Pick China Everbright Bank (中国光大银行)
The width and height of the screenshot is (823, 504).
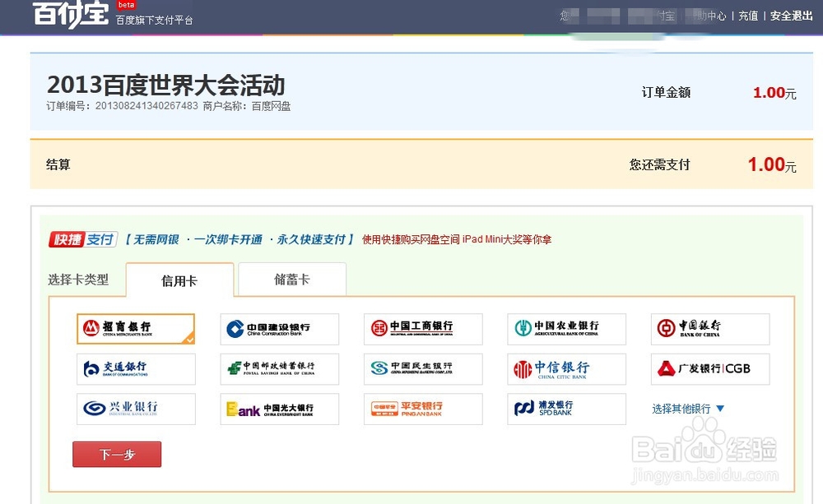coord(279,409)
